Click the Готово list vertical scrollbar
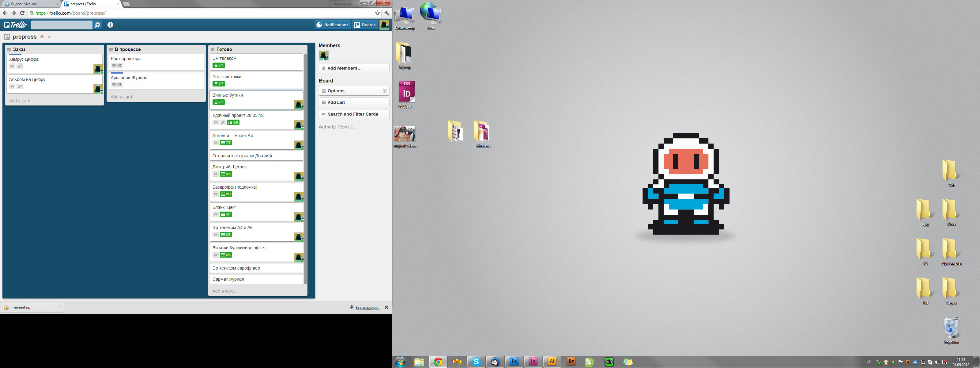 pyautogui.click(x=305, y=169)
